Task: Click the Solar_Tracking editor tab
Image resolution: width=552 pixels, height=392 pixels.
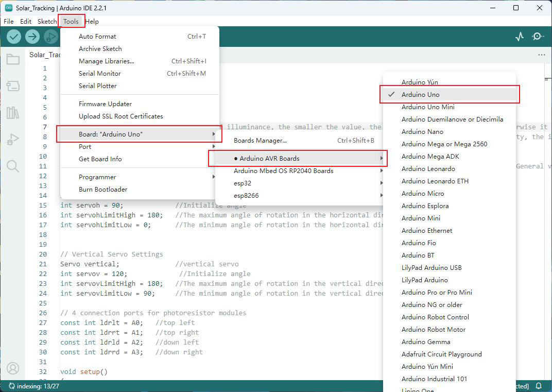Action: pyautogui.click(x=44, y=55)
